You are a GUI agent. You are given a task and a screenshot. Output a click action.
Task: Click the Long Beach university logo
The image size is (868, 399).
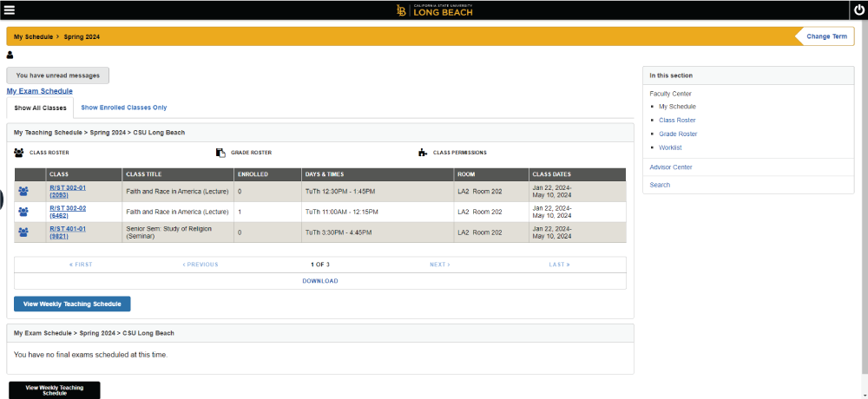[x=433, y=10]
